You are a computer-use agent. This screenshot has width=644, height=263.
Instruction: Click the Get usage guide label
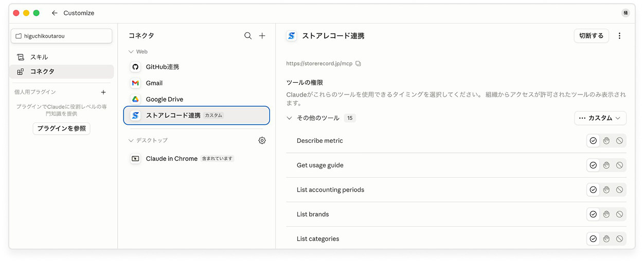pyautogui.click(x=320, y=165)
